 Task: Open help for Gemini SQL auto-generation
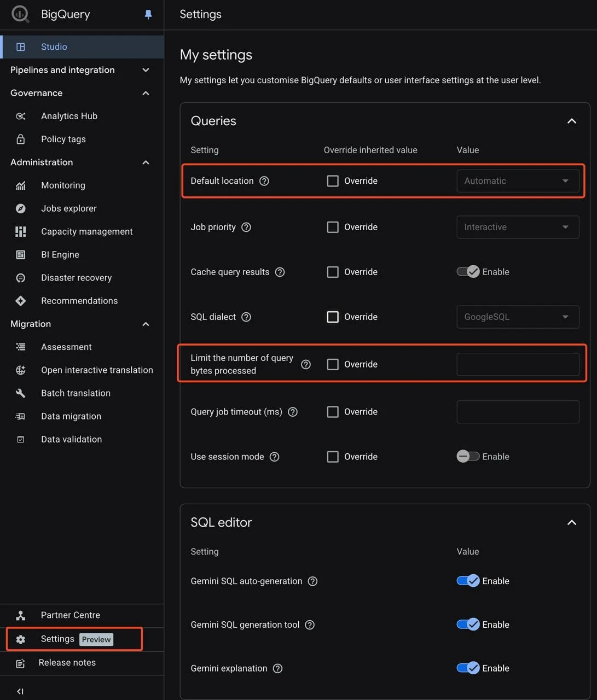(312, 581)
